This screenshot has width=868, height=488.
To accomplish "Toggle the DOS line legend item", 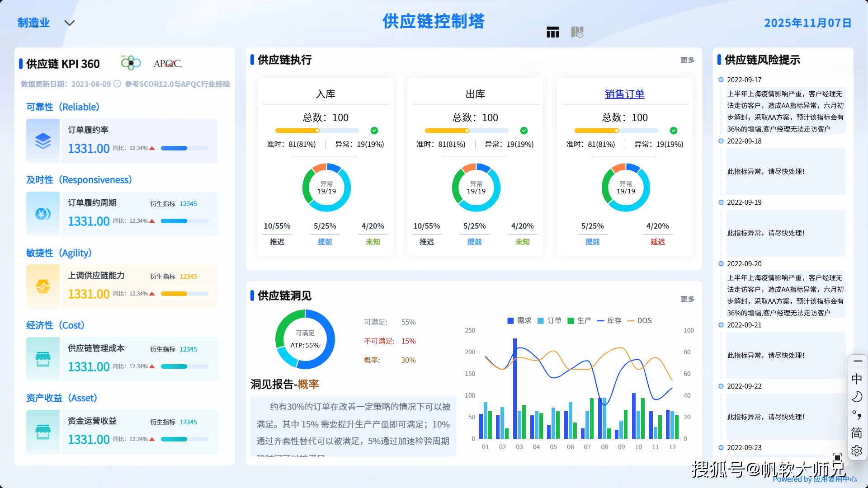I will 639,320.
